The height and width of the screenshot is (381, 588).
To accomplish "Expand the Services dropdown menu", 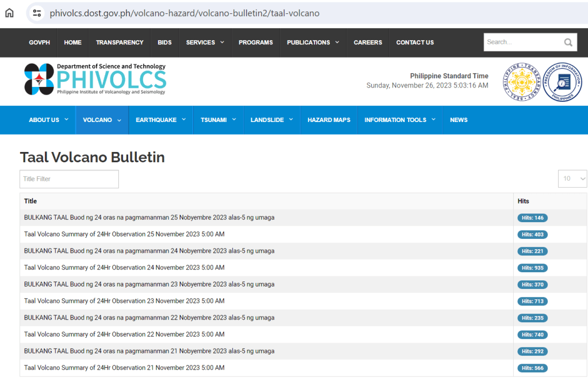I will (x=204, y=43).
